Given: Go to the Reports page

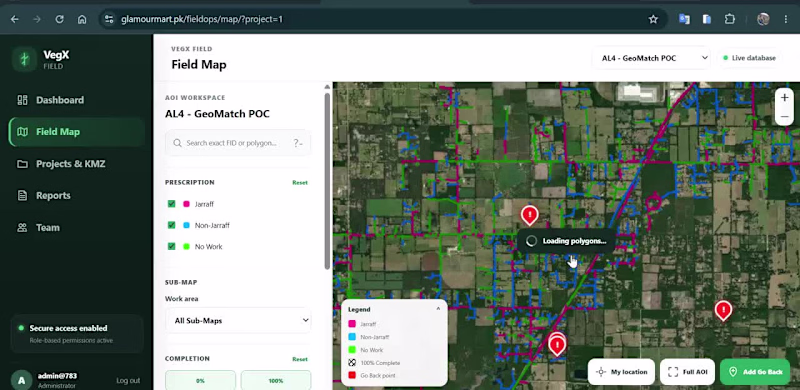Looking at the screenshot, I should click(77, 196).
